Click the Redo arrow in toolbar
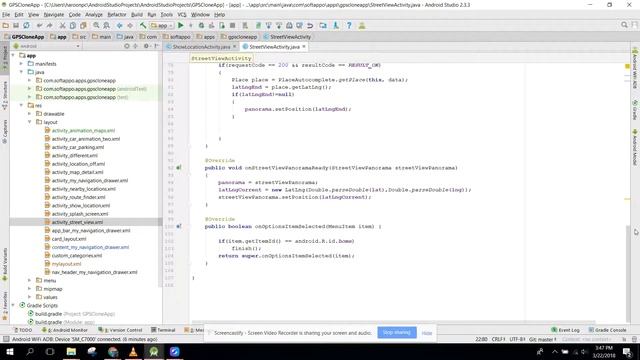The height and width of the screenshot is (360, 640). click(50, 25)
